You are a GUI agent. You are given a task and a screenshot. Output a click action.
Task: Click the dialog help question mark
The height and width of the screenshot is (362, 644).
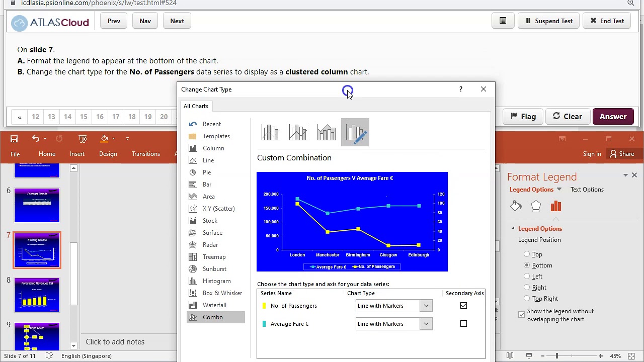[x=460, y=89]
